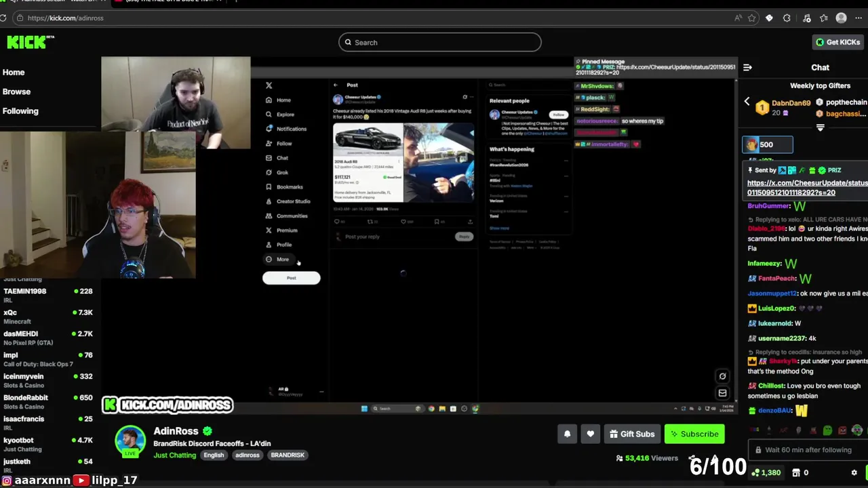Collapse the chat panel with the arrow icon
The height and width of the screenshot is (488, 868).
[x=747, y=68]
